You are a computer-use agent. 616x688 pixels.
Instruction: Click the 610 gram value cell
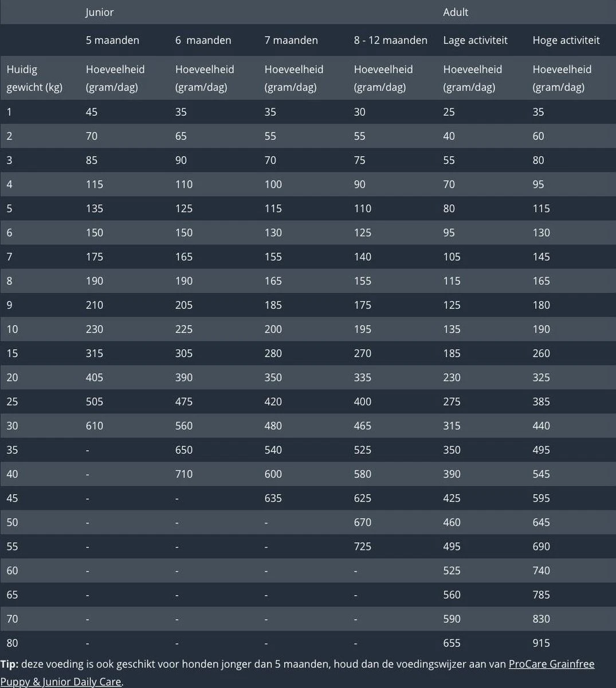click(95, 425)
